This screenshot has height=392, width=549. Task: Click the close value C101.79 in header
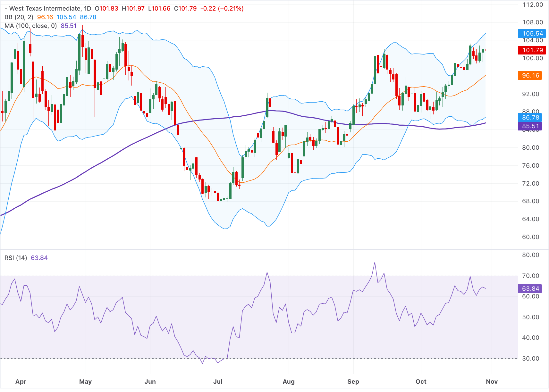(185, 9)
